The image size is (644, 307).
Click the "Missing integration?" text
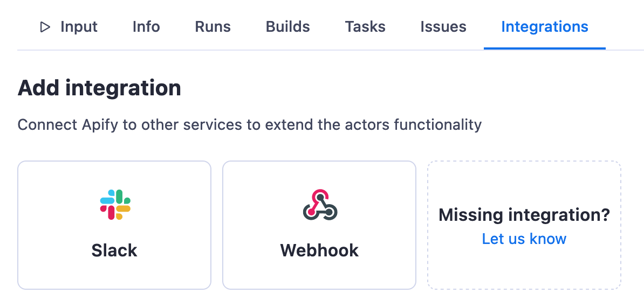524,215
